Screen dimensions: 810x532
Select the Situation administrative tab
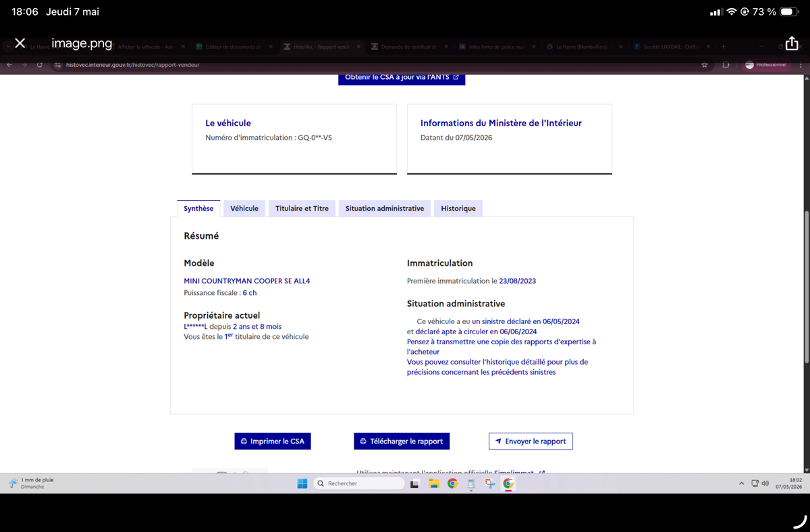click(x=385, y=209)
